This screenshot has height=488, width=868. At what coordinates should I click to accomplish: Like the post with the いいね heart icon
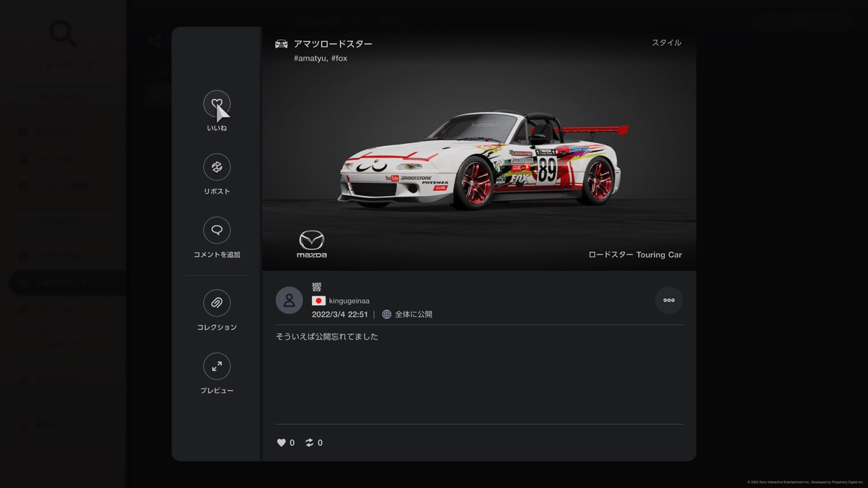(217, 104)
